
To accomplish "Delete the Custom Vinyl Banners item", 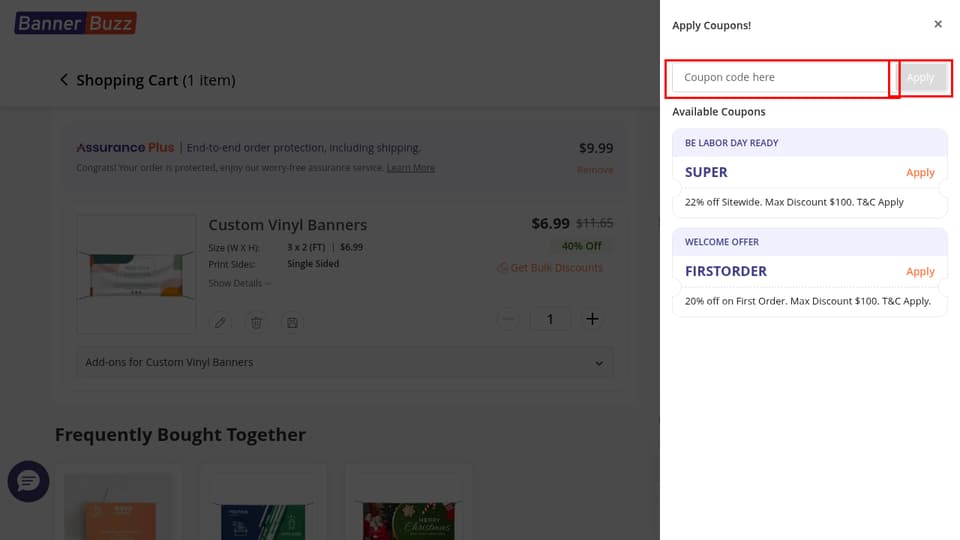I will [x=256, y=322].
